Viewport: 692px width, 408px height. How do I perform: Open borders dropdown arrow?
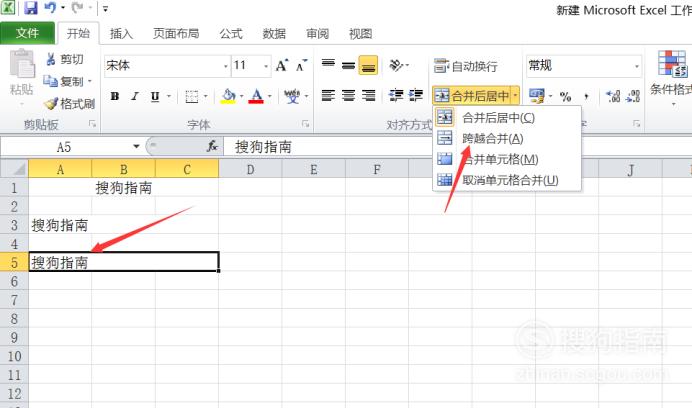205,96
